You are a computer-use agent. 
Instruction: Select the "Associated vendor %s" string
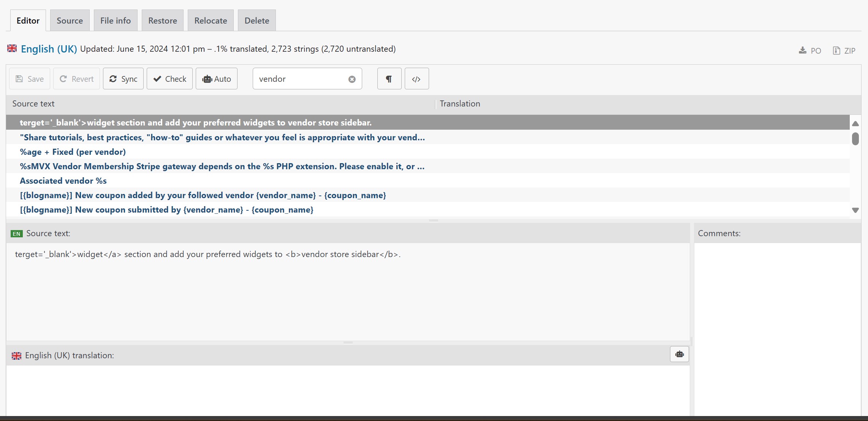pyautogui.click(x=63, y=181)
